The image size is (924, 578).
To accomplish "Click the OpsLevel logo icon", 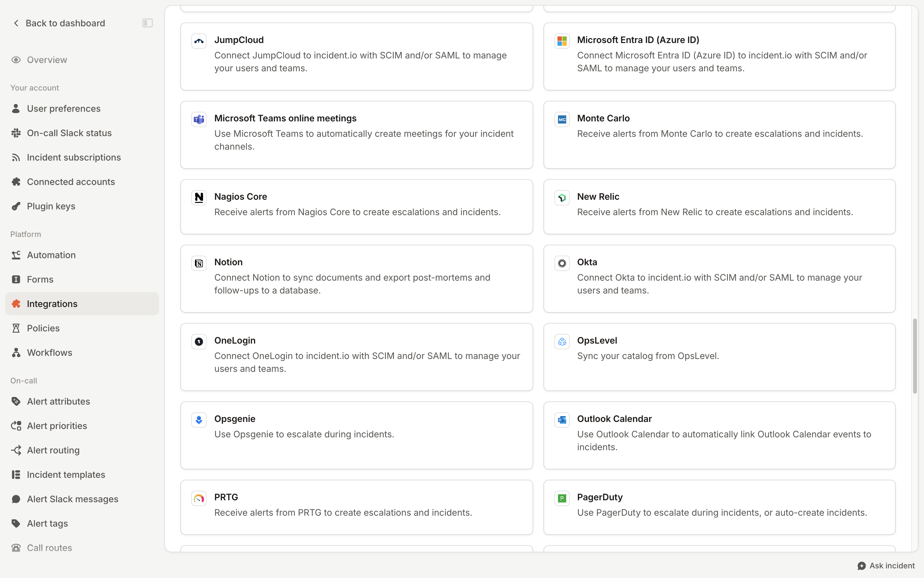I will [x=562, y=341].
